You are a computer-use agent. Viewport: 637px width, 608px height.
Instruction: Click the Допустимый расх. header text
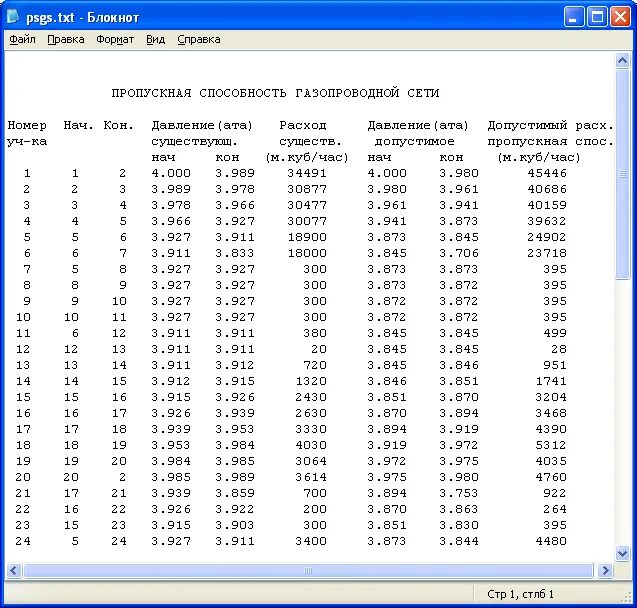tap(550, 125)
